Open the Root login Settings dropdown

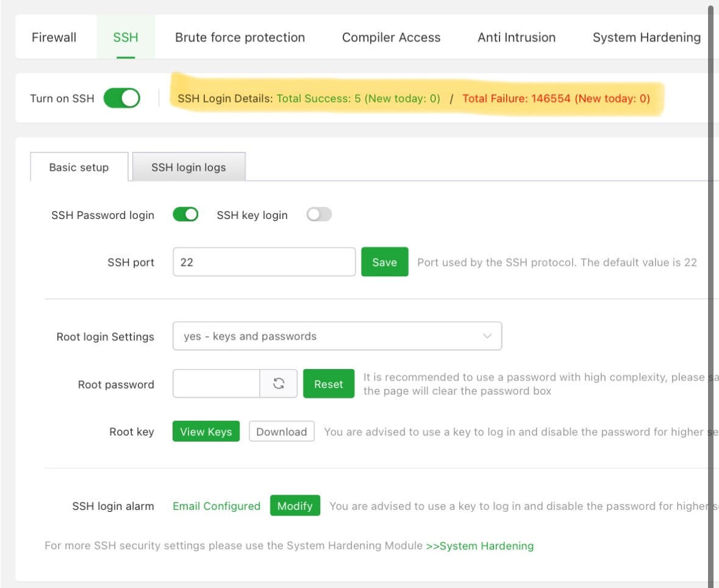click(337, 336)
